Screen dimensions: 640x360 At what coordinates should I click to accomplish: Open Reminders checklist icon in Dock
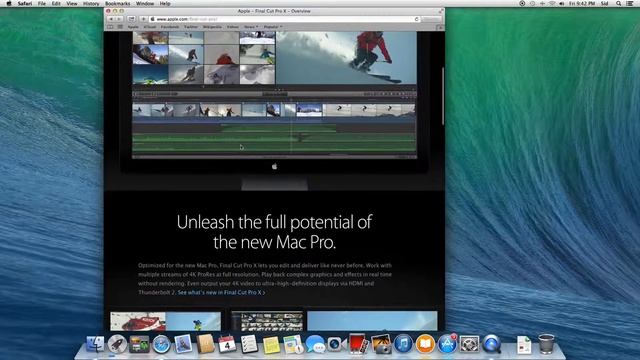pos(249,344)
